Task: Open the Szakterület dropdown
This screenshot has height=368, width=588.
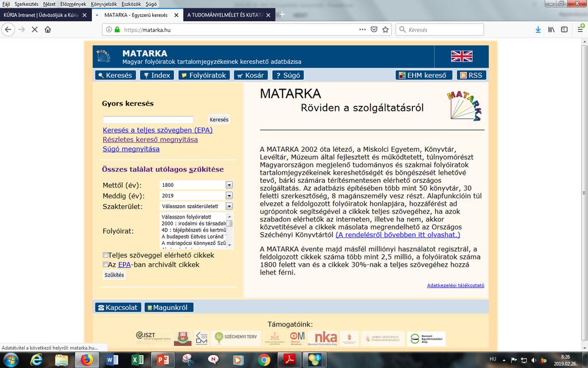Action: [229, 206]
